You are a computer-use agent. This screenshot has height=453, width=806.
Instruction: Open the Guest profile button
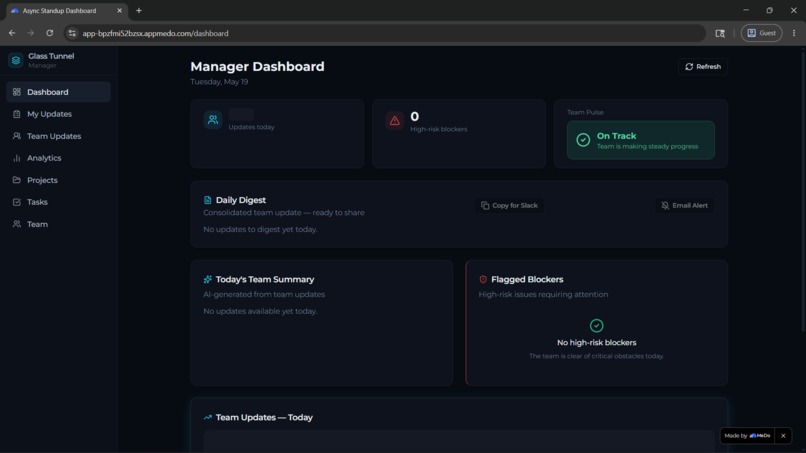[761, 33]
